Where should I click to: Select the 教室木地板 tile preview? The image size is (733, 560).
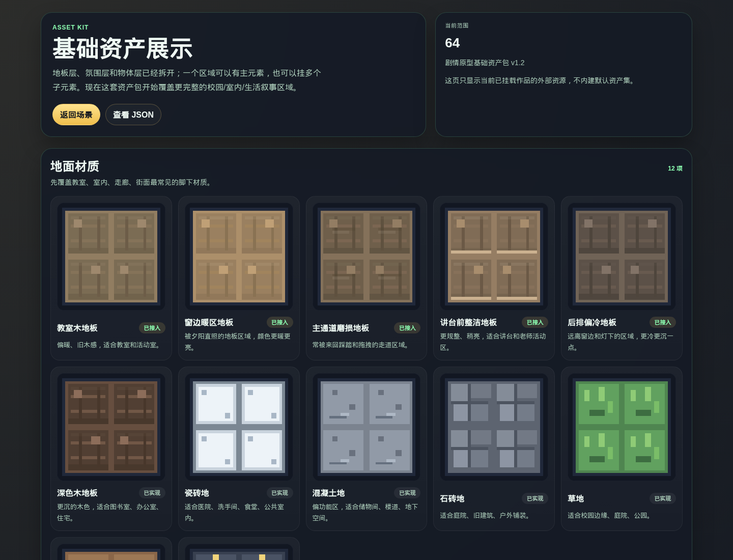[111, 257]
